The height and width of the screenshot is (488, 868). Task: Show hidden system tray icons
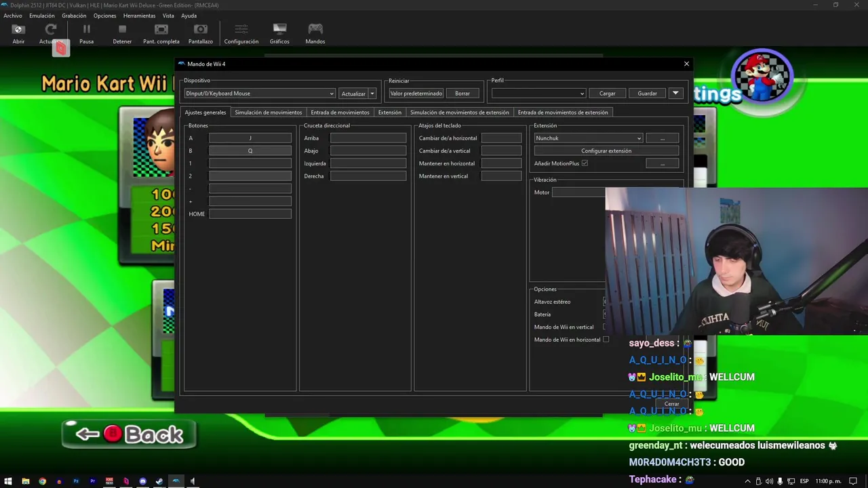[749, 481]
